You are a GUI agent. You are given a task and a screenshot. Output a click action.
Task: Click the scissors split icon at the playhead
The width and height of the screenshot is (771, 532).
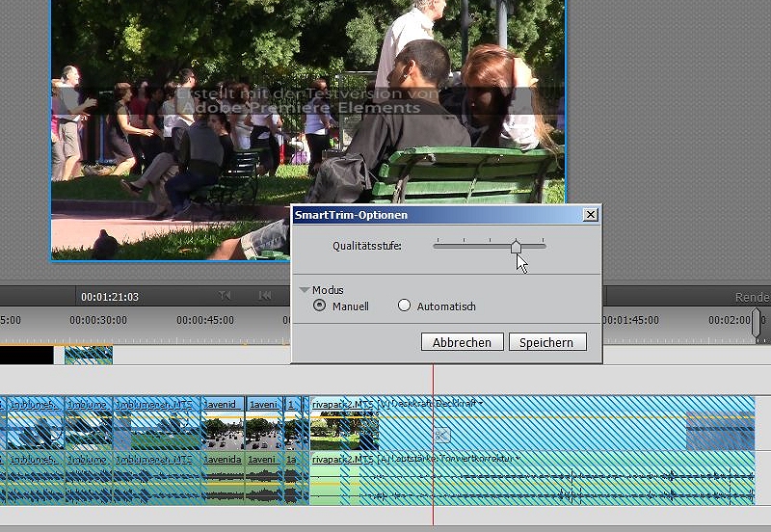click(x=441, y=435)
